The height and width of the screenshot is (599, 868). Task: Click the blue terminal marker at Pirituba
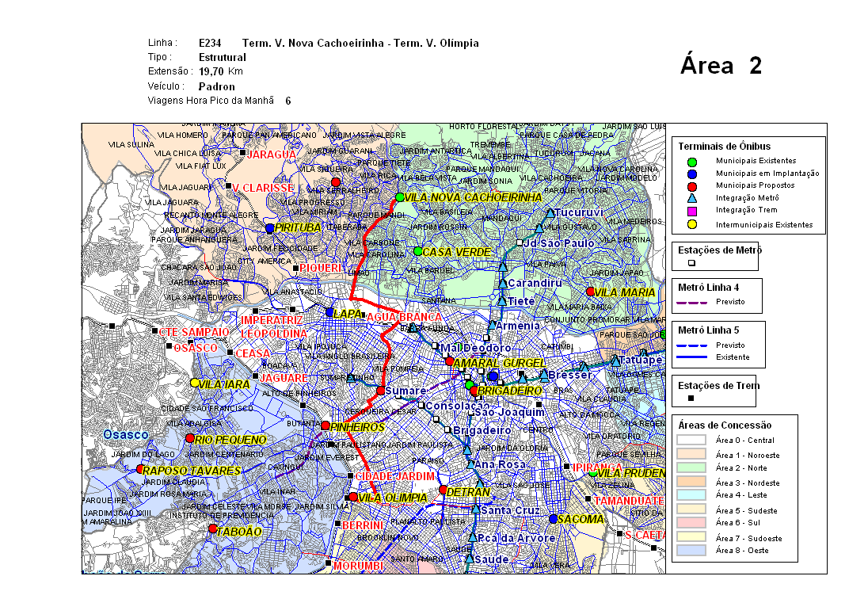point(269,228)
